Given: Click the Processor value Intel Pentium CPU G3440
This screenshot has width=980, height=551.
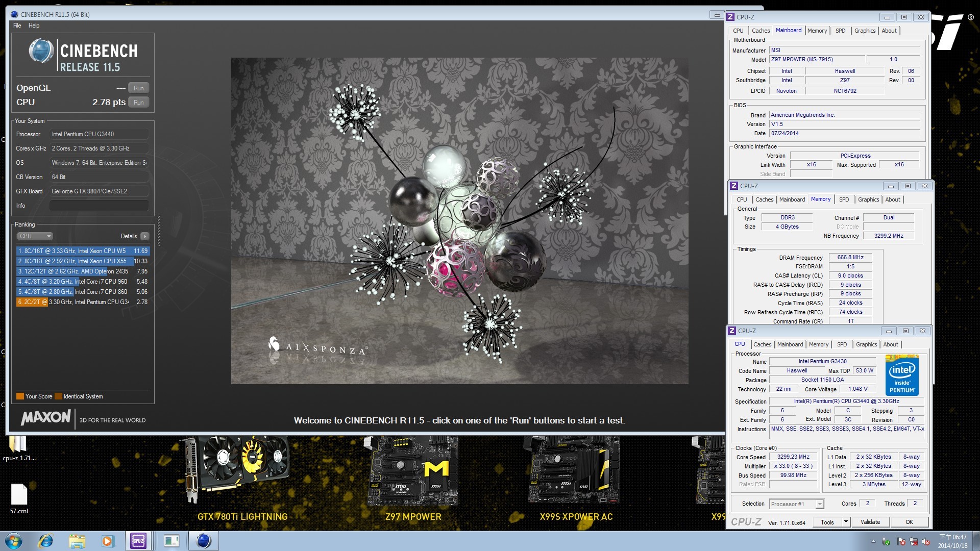Looking at the screenshot, I should coord(99,134).
